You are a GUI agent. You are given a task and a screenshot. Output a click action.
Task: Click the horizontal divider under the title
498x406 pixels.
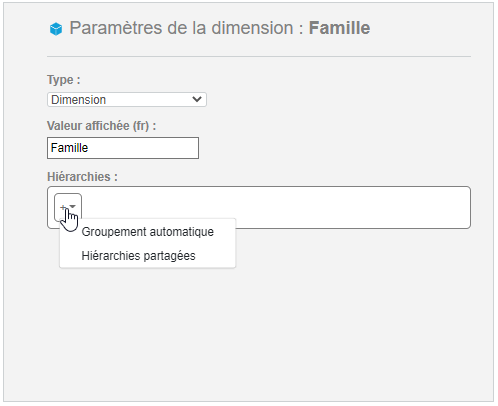click(259, 56)
